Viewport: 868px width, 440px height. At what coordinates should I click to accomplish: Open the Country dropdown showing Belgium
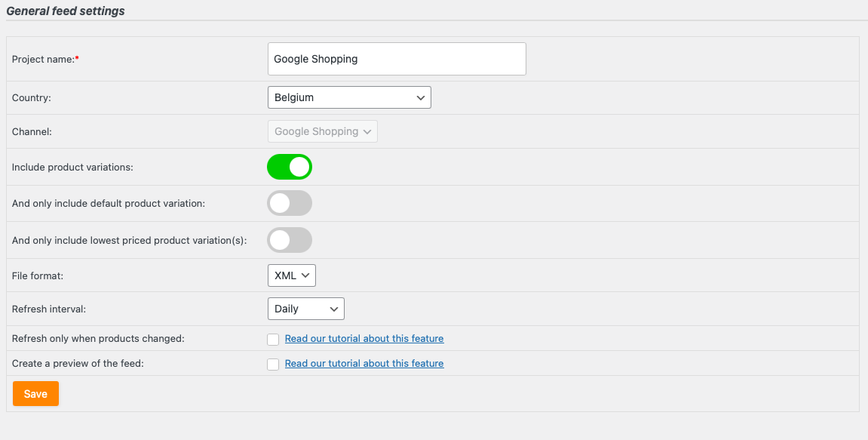click(348, 97)
